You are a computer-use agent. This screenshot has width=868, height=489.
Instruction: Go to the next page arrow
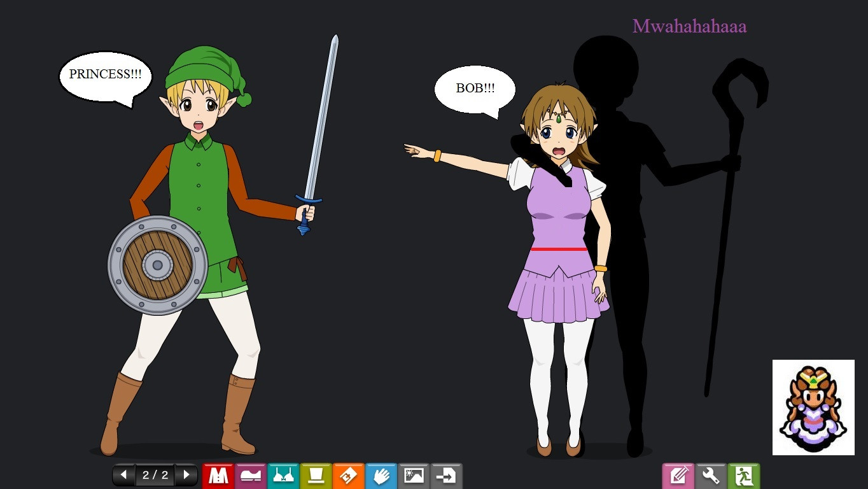pos(186,475)
